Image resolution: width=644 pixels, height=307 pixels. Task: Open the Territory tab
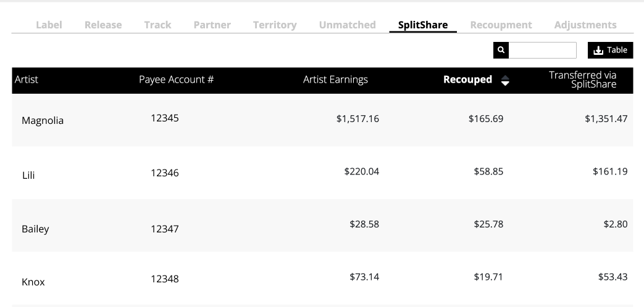coord(275,25)
